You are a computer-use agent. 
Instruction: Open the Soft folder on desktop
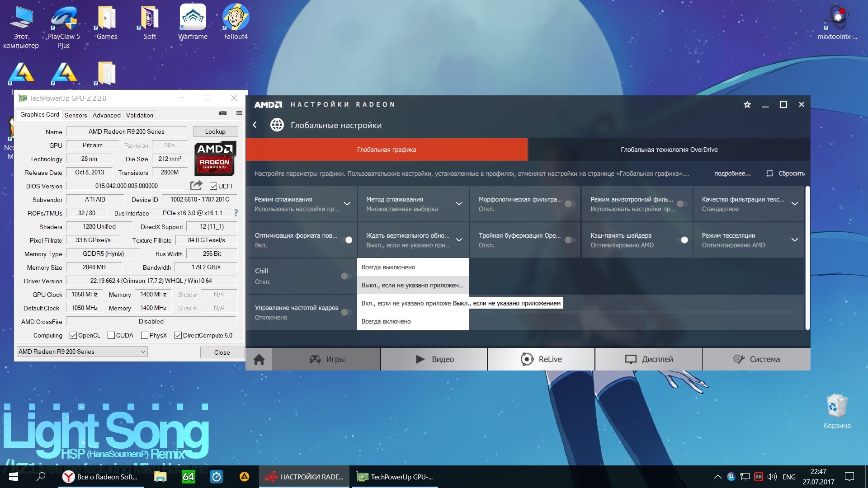click(x=150, y=23)
